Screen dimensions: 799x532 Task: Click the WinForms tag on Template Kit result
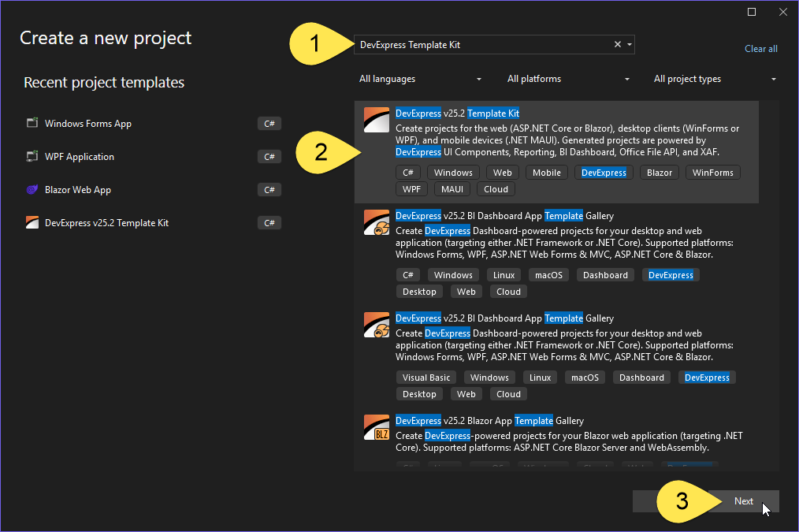(x=712, y=173)
